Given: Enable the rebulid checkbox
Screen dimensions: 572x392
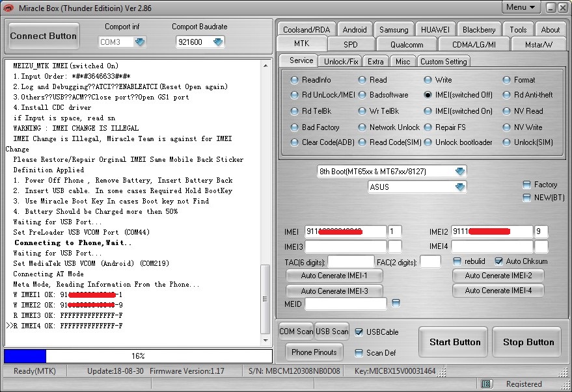Looking at the screenshot, I should (457, 261).
